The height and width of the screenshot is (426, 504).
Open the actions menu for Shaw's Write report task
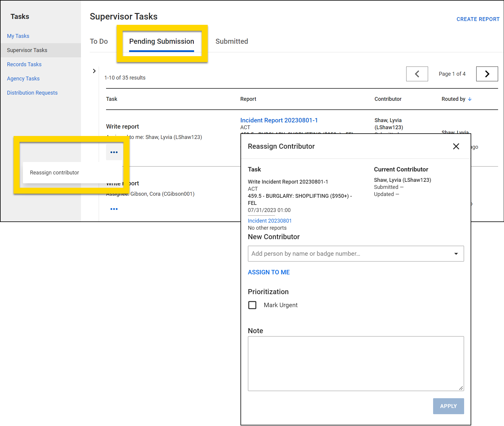[114, 152]
